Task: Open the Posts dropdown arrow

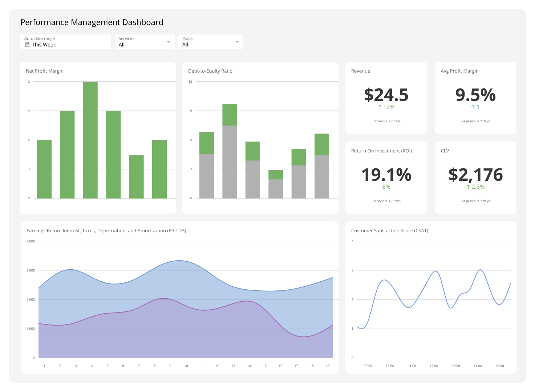Action: click(237, 41)
